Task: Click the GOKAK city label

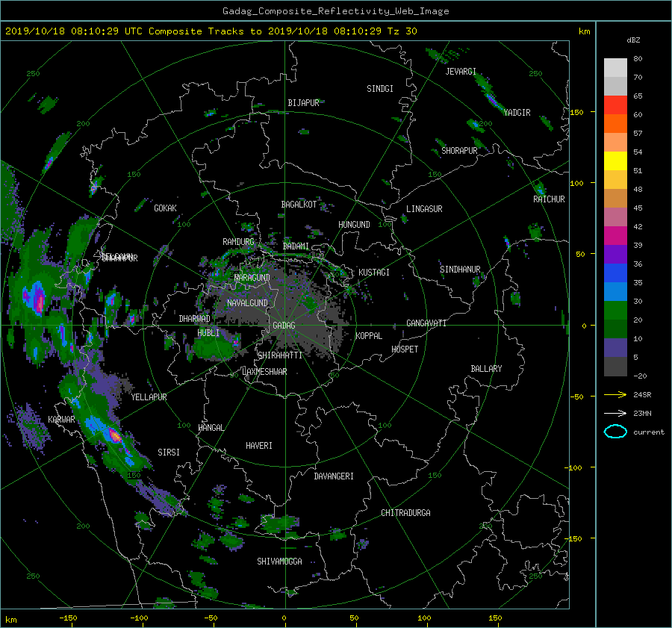Action: (x=166, y=208)
